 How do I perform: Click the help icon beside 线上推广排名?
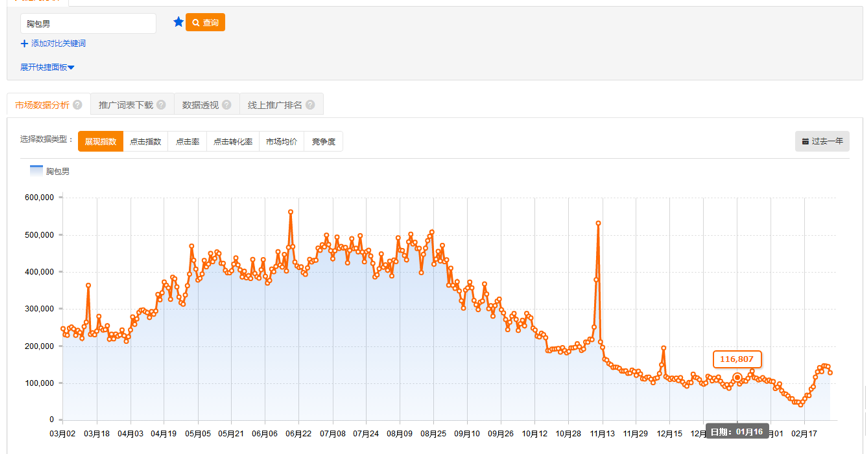(311, 105)
